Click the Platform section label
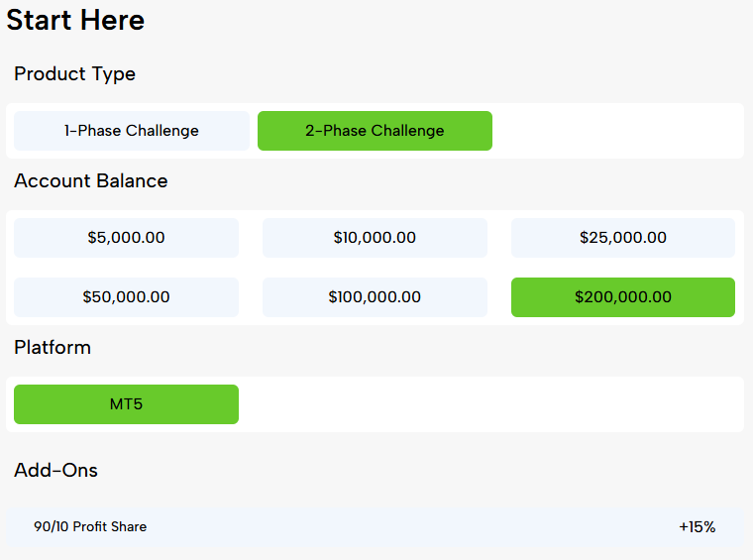753x560 pixels. point(53,348)
